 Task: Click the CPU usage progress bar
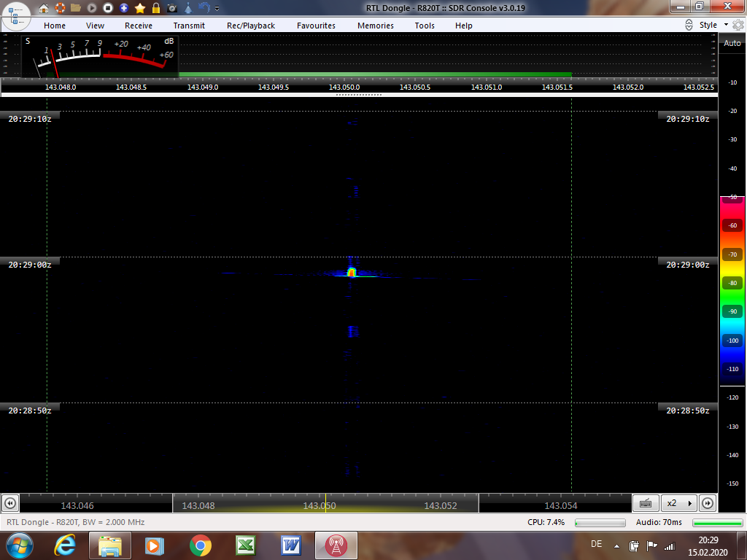click(600, 523)
